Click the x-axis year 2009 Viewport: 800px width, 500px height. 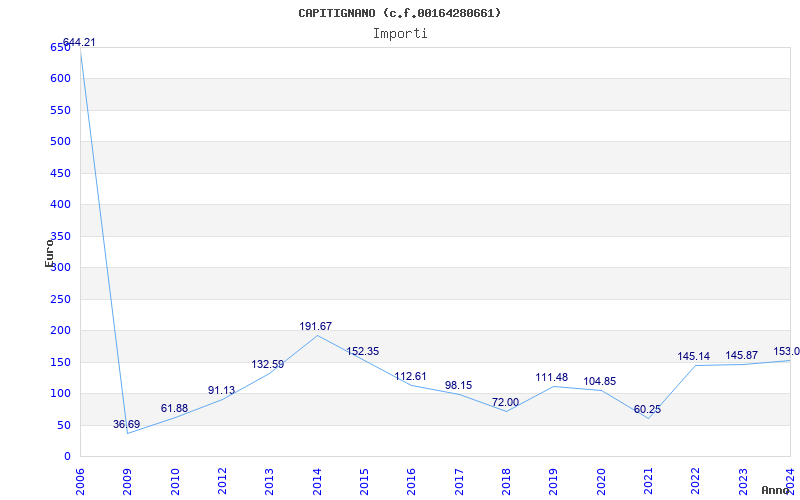tap(128, 481)
